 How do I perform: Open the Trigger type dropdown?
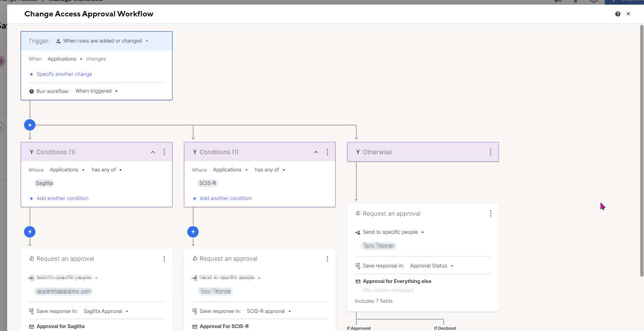point(102,41)
